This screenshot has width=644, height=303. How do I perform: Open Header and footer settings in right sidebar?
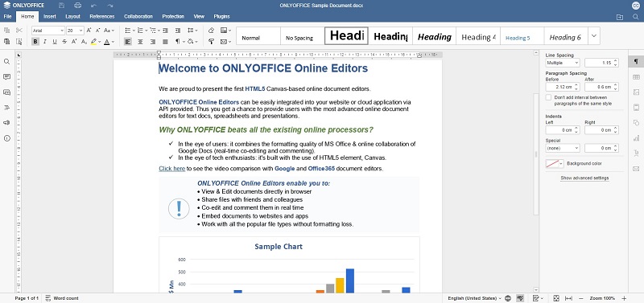click(x=636, y=108)
